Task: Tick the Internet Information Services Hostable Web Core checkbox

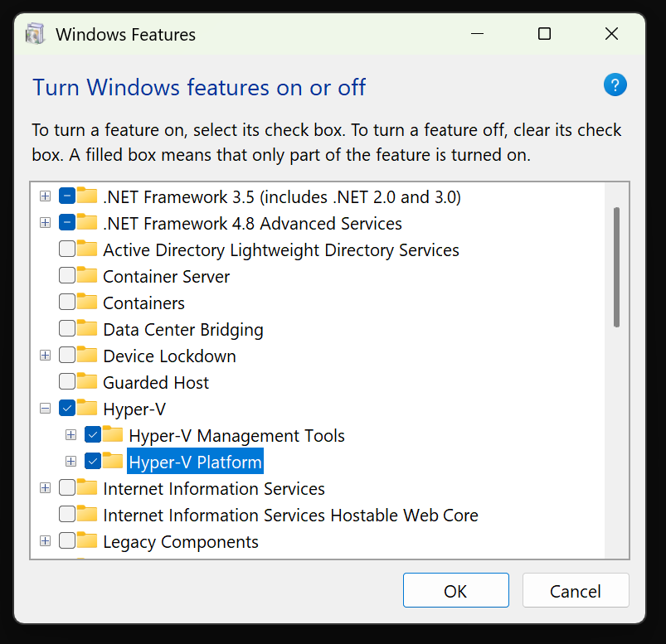Action: point(67,515)
